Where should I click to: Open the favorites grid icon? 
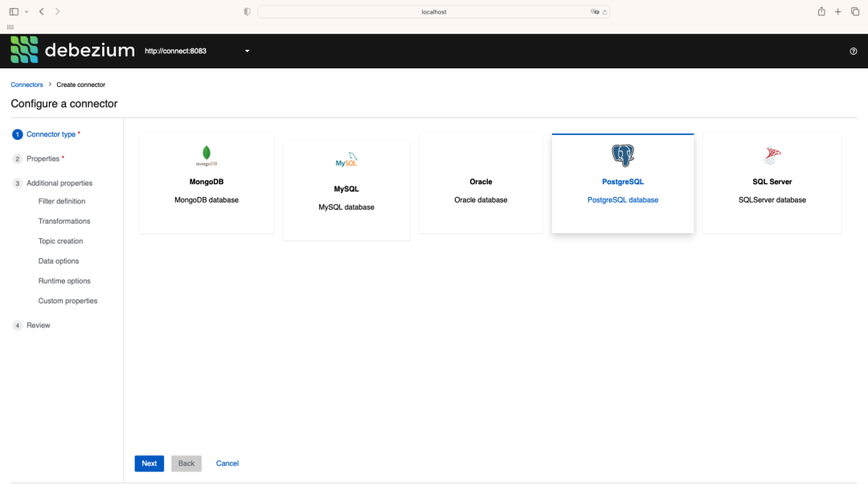tap(10, 27)
